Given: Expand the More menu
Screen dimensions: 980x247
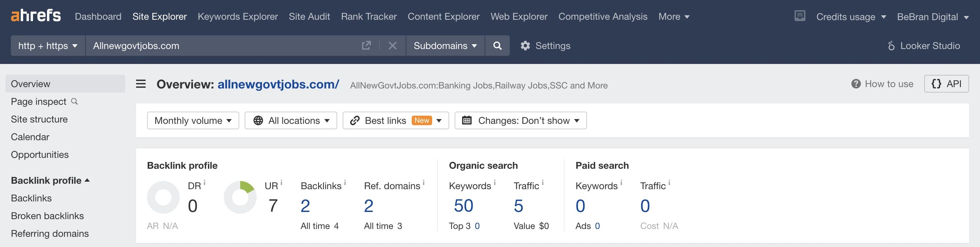Looking at the screenshot, I should 674,16.
